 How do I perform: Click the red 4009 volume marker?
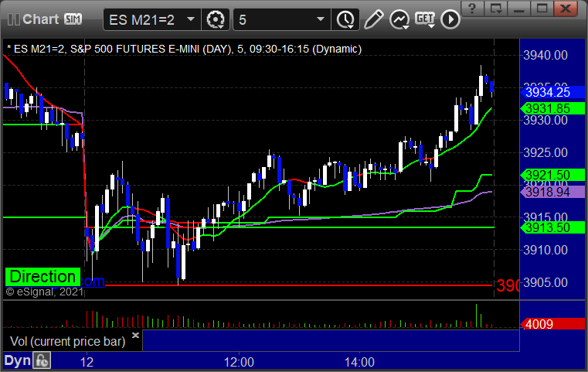(552, 324)
